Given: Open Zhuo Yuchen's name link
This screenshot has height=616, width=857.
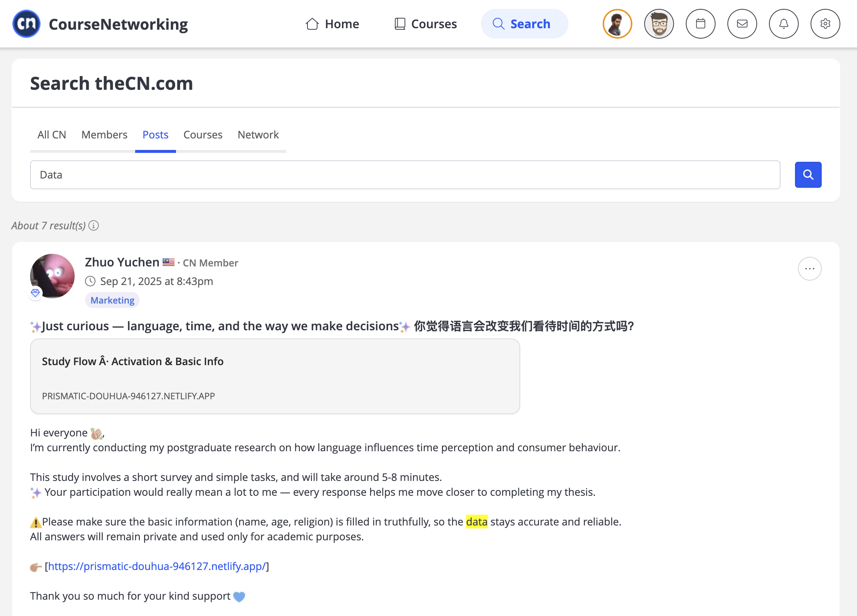Looking at the screenshot, I should [x=122, y=262].
